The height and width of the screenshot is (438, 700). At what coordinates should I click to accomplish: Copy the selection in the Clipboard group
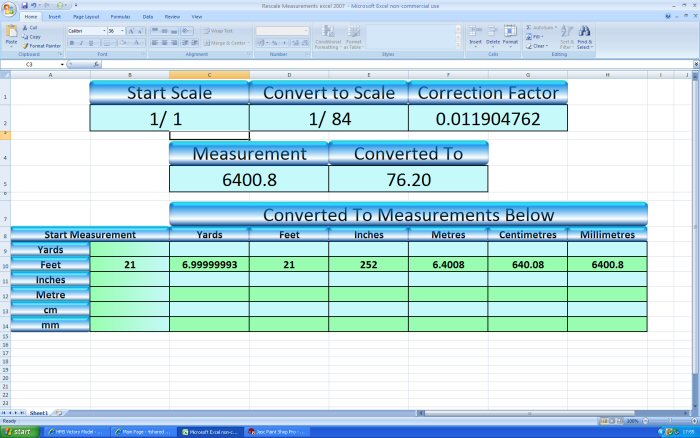point(31,37)
